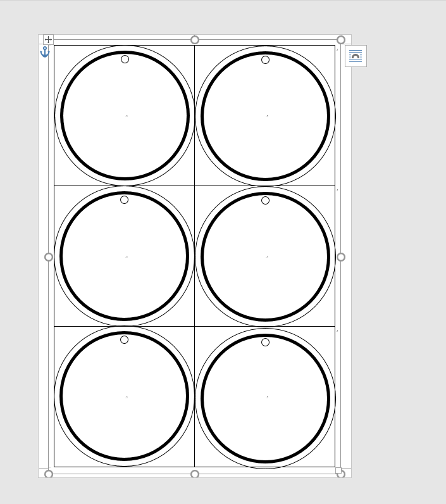Select small hole circle in middle-right tag
Image resolution: width=446 pixels, height=504 pixels.
[x=265, y=201]
